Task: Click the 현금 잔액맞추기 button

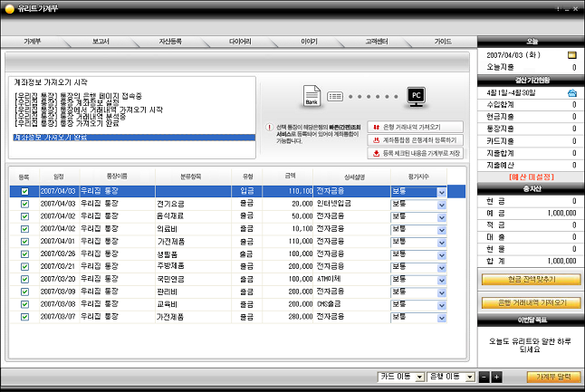Action: (x=532, y=280)
